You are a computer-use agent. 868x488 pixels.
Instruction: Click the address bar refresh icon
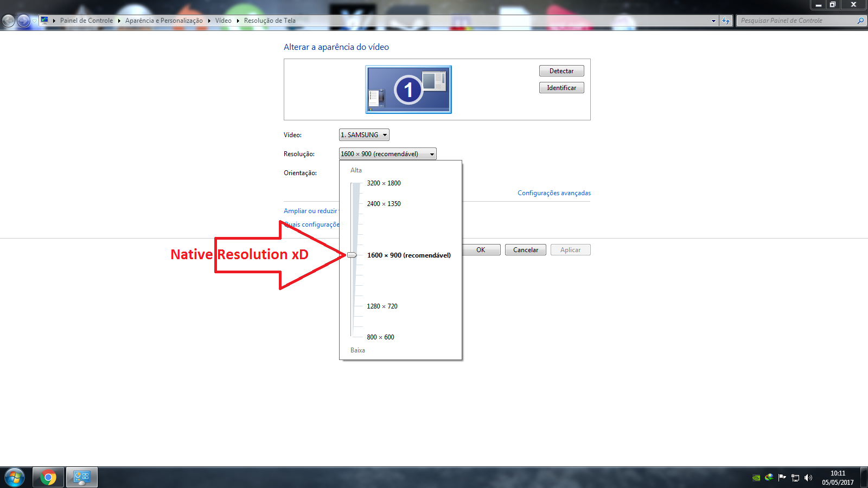[x=726, y=21]
